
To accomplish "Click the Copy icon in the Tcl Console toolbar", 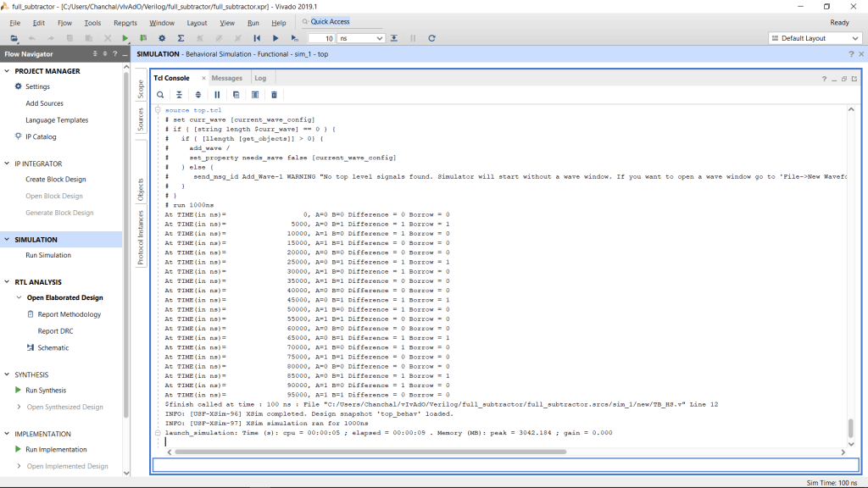I will (236, 95).
